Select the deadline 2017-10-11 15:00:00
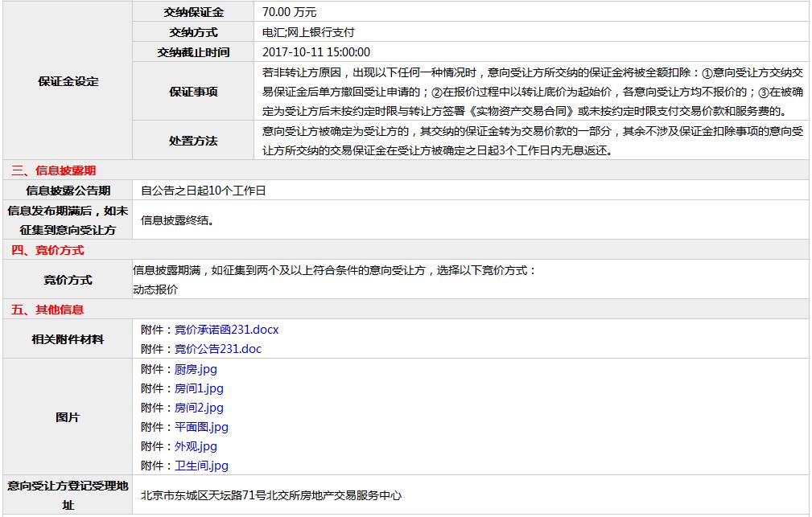Image resolution: width=812 pixels, height=517 pixels. pyautogui.click(x=316, y=52)
